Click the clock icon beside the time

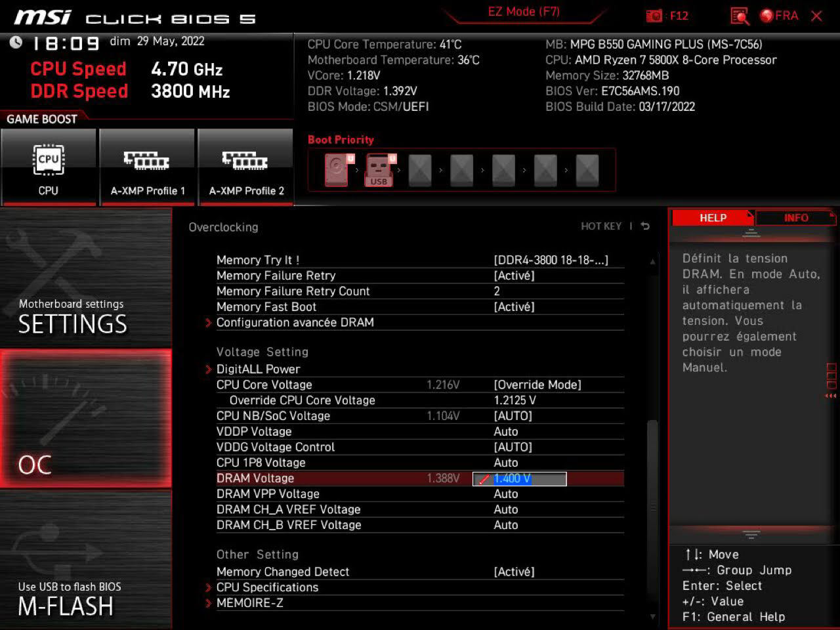(x=16, y=43)
